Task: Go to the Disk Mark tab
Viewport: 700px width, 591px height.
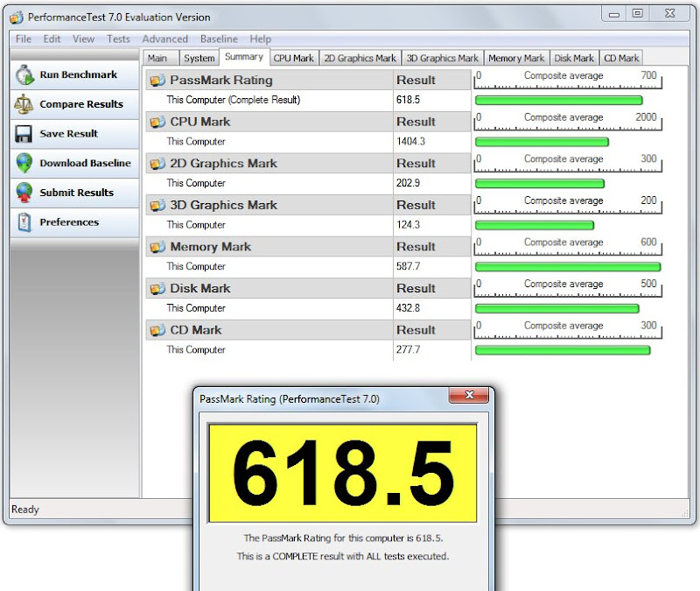Action: [x=574, y=58]
